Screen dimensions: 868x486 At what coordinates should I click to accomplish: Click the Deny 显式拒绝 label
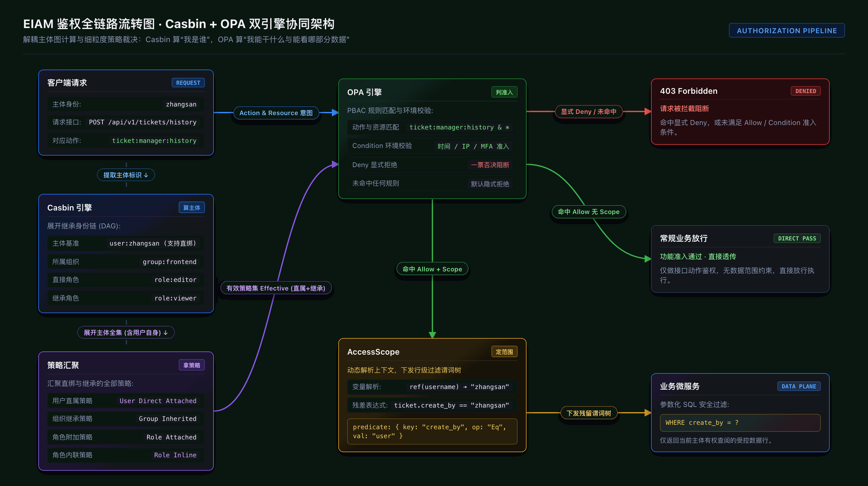(x=374, y=165)
